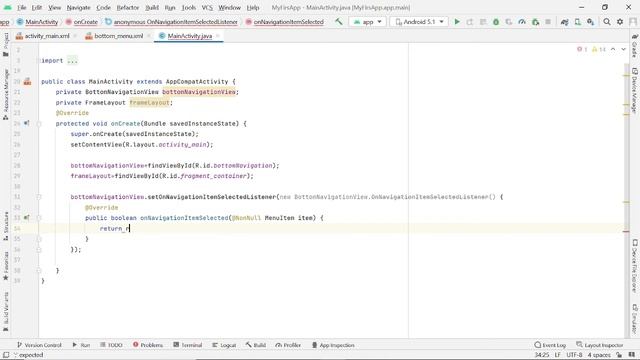Open the Event Log
Image resolution: width=640 pixels, height=360 pixels.
click(550, 345)
